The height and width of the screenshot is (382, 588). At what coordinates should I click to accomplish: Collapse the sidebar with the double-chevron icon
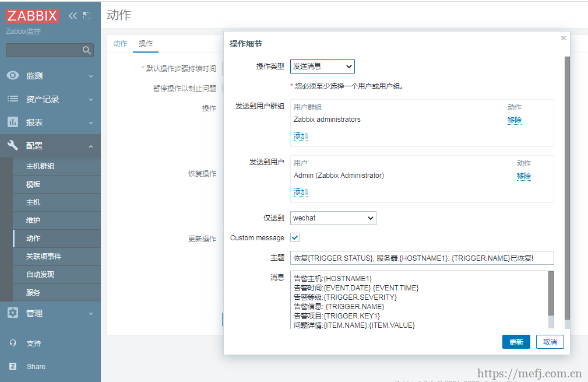[x=72, y=16]
